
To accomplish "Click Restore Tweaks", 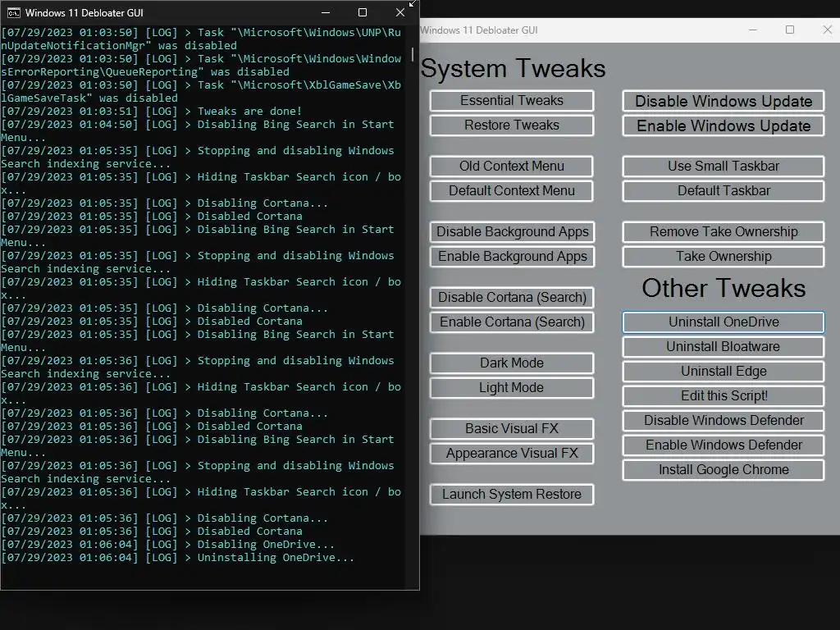I will [512, 126].
